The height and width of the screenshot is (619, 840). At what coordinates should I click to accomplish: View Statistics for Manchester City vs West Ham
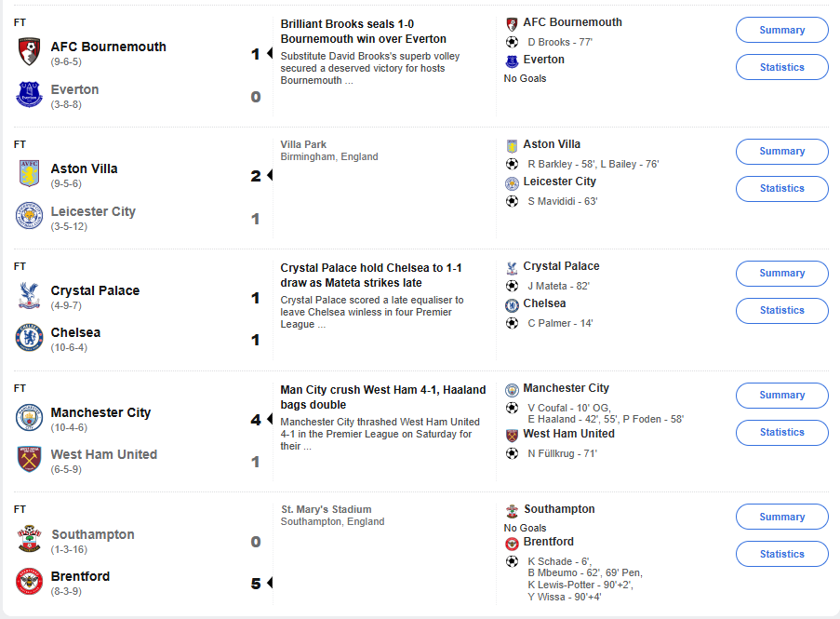(781, 433)
